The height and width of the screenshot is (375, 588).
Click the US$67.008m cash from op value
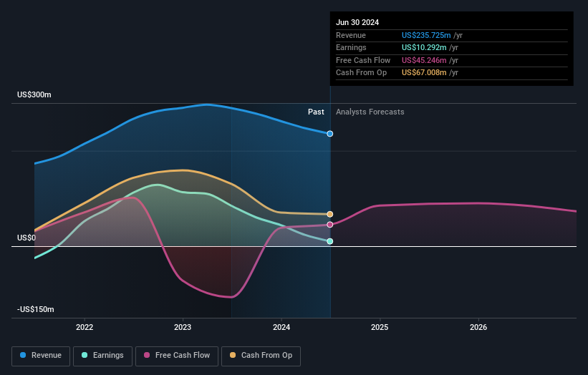point(424,73)
